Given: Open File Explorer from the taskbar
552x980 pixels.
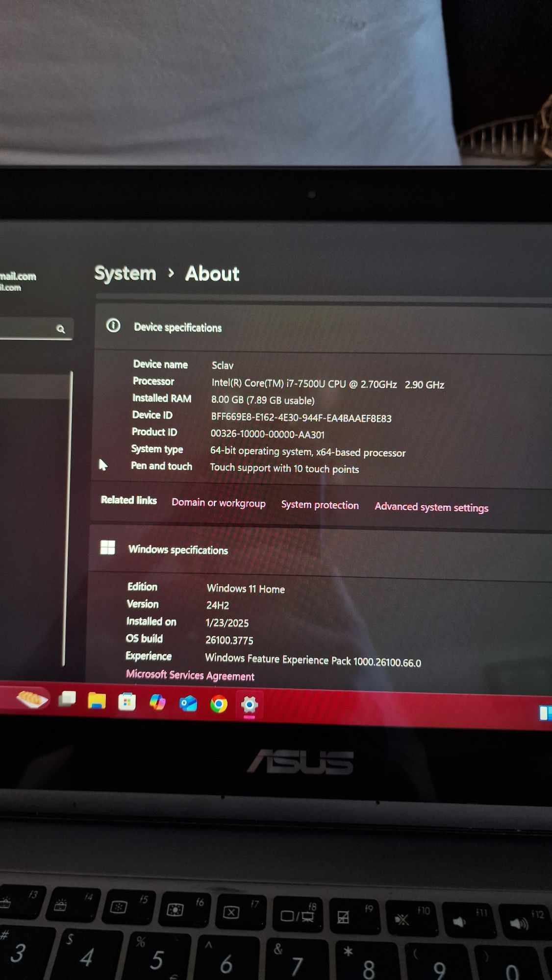Looking at the screenshot, I should tap(97, 701).
